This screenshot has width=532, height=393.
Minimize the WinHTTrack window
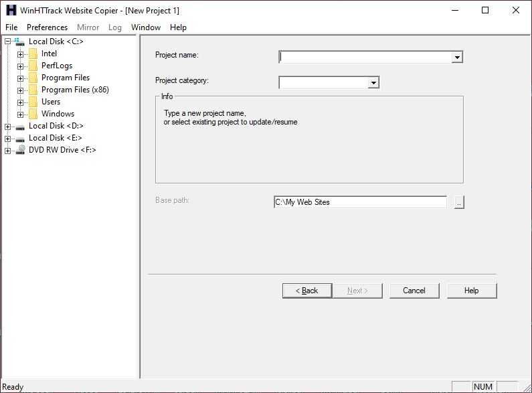pyautogui.click(x=455, y=10)
